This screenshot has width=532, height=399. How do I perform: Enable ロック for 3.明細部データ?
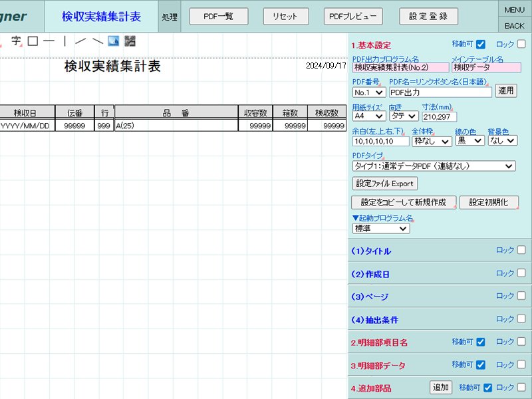(x=521, y=364)
